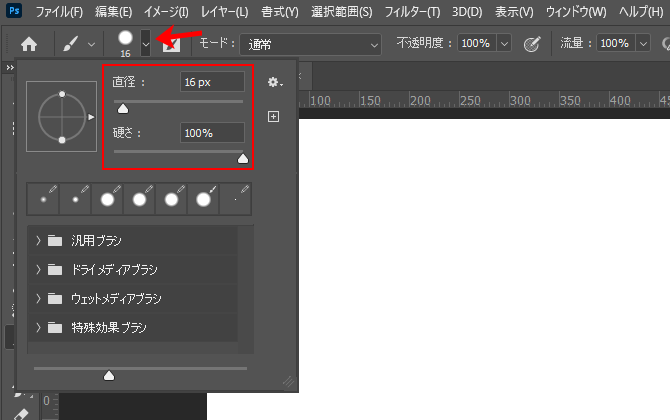Click the 汎用ブラシ folder name
670x420 pixels.
[97, 241]
